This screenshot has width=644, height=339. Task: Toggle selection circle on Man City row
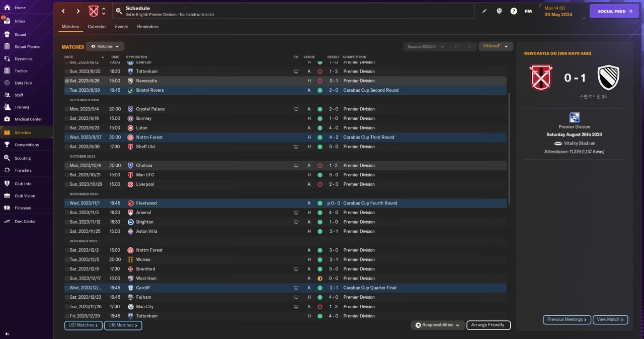pyautogui.click(x=67, y=306)
